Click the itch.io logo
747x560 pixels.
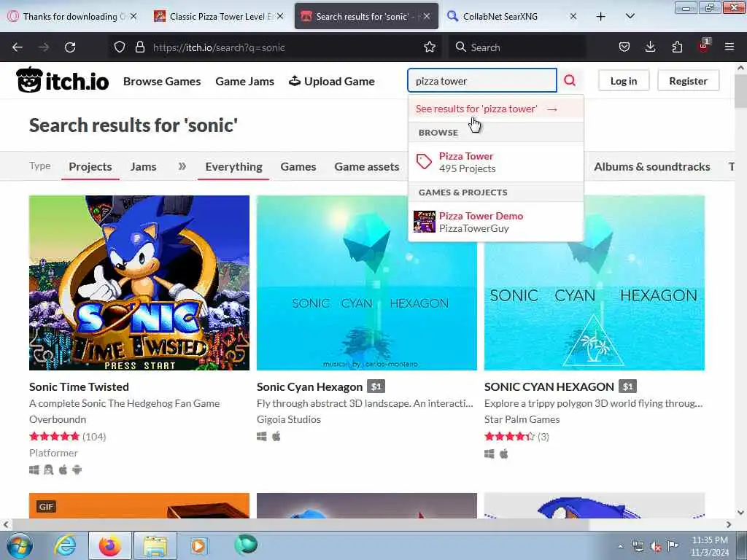click(x=63, y=80)
